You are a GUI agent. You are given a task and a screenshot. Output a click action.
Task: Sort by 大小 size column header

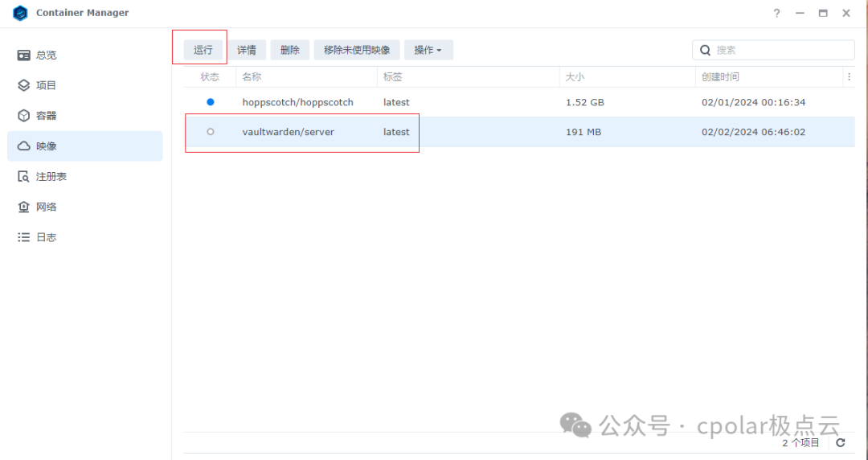coord(627,77)
